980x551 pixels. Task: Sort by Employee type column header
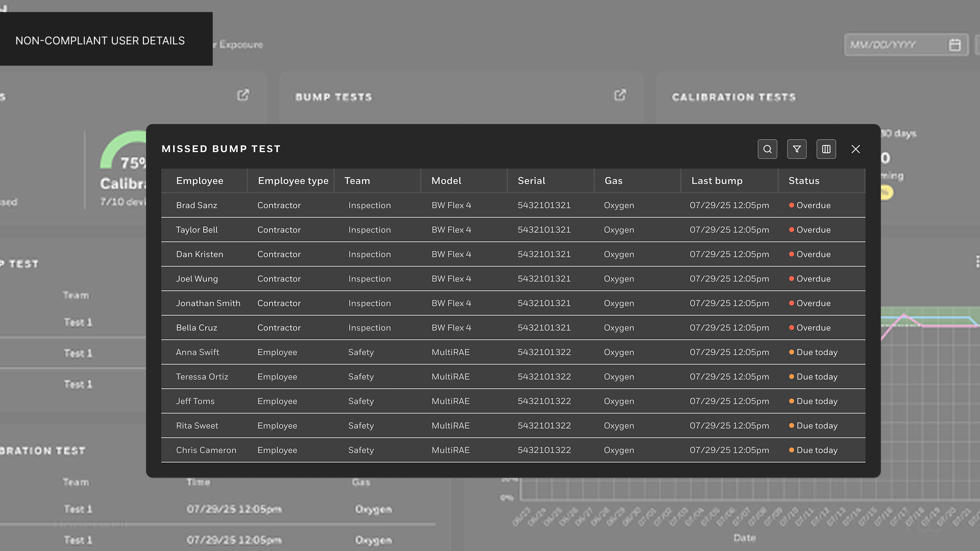point(293,181)
